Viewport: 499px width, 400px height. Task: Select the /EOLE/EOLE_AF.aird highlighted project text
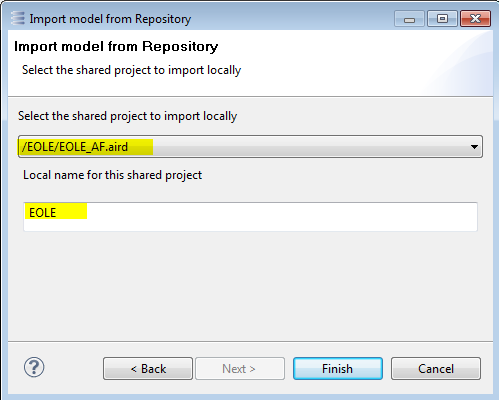click(x=75, y=147)
